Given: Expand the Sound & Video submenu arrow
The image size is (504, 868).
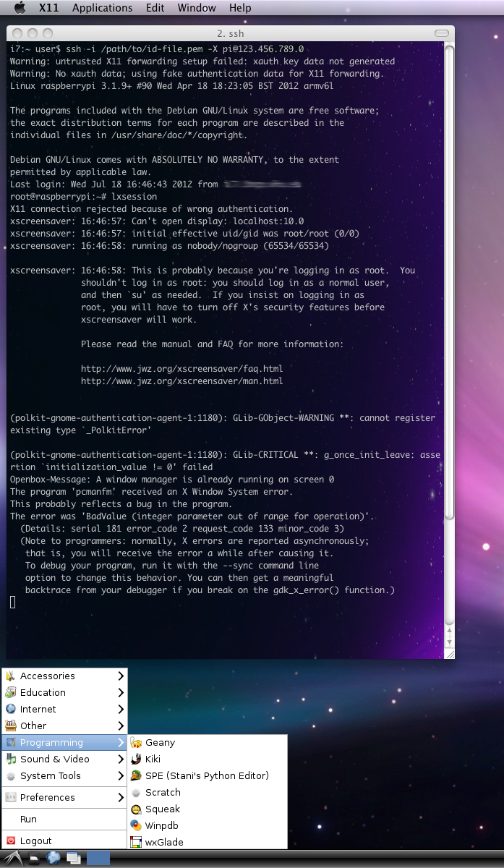Looking at the screenshot, I should (x=121, y=759).
